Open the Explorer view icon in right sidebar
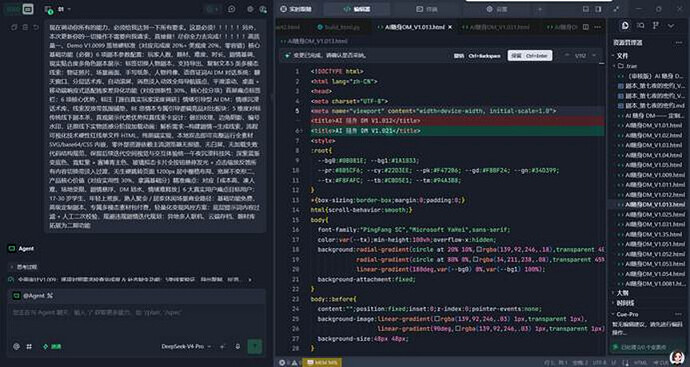The image size is (690, 367). tap(625, 26)
